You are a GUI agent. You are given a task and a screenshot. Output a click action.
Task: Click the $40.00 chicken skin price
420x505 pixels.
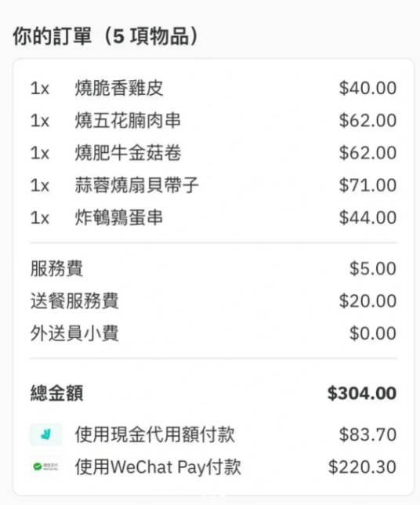point(367,89)
